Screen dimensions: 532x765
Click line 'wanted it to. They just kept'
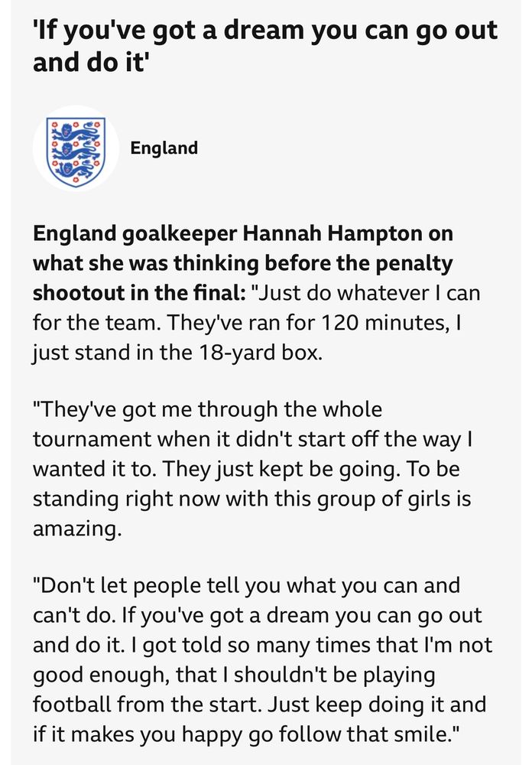point(246,469)
